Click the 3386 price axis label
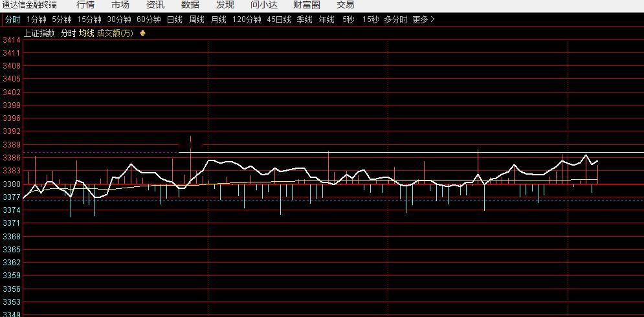 (x=10, y=158)
